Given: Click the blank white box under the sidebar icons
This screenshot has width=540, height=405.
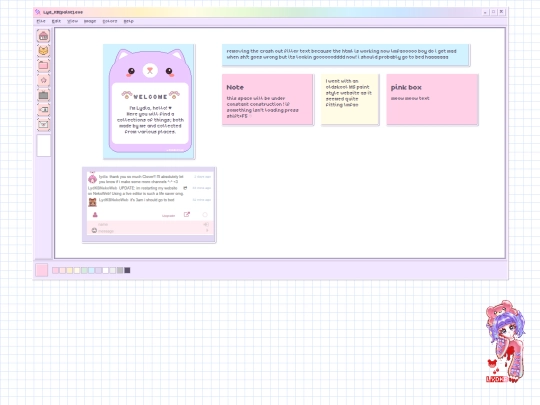Looking at the screenshot, I should coord(44,145).
